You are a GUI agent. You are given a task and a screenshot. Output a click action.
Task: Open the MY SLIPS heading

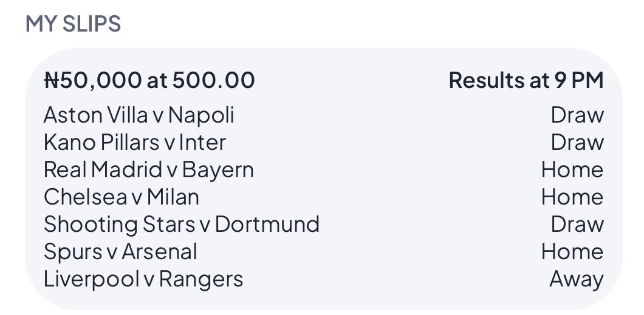pyautogui.click(x=73, y=24)
